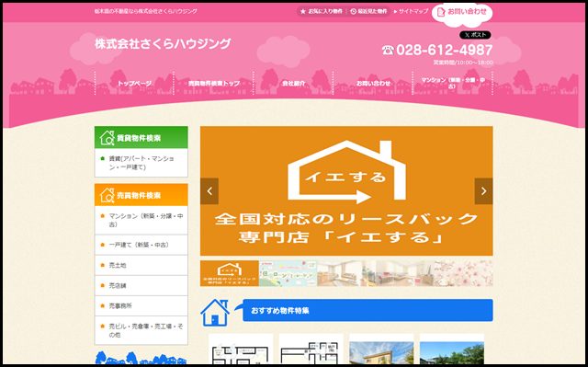588x367 pixels.
Task: Click the 栃木県の不動産なら tagline text
Action: click(x=146, y=12)
